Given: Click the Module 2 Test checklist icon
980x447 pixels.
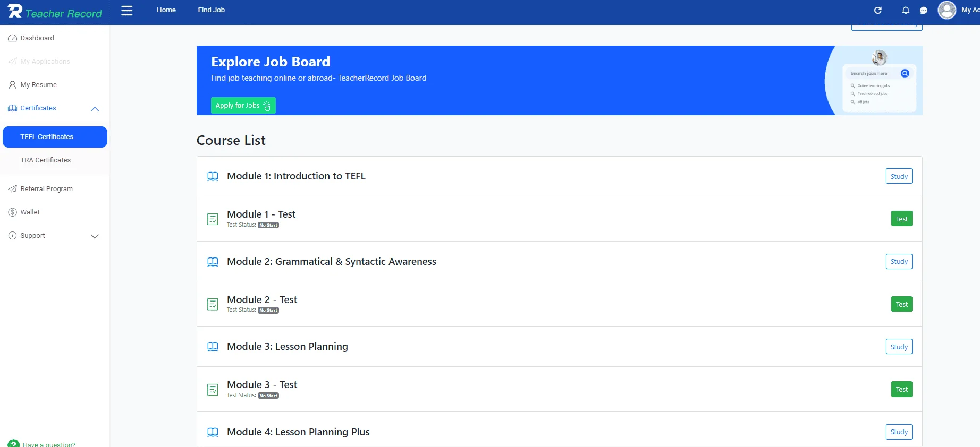Looking at the screenshot, I should click(213, 304).
